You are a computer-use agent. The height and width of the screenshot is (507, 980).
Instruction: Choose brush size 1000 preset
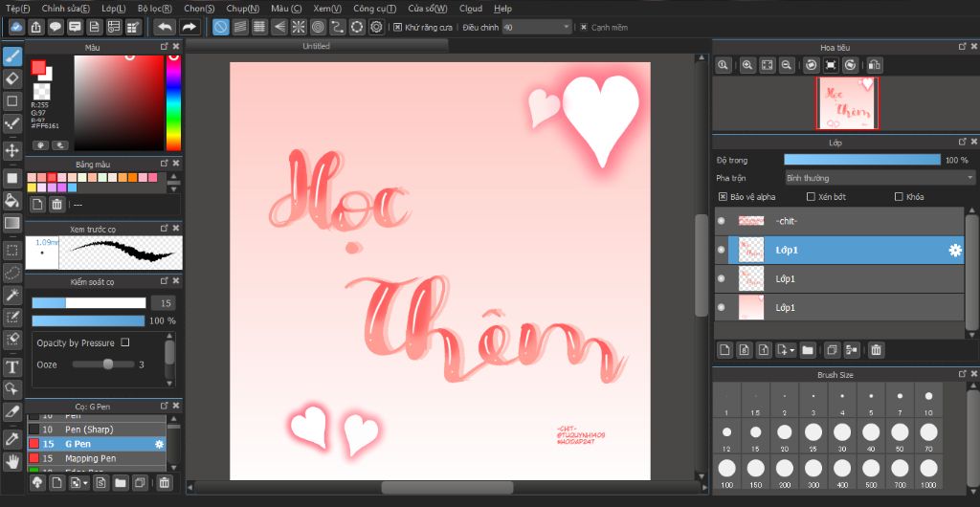tap(928, 472)
